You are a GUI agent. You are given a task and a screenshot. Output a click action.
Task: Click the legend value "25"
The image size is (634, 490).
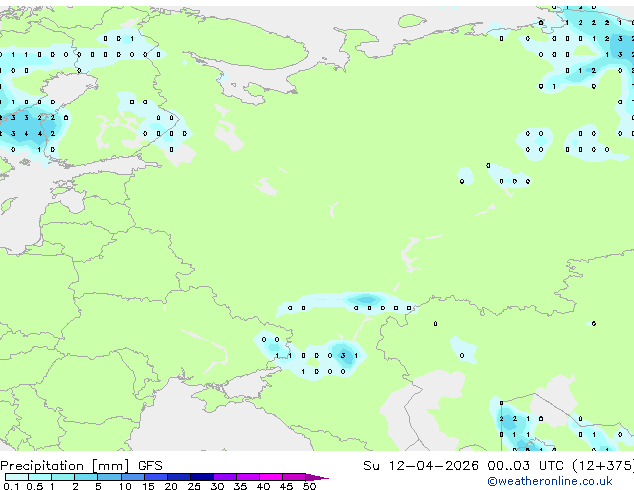[194, 486]
